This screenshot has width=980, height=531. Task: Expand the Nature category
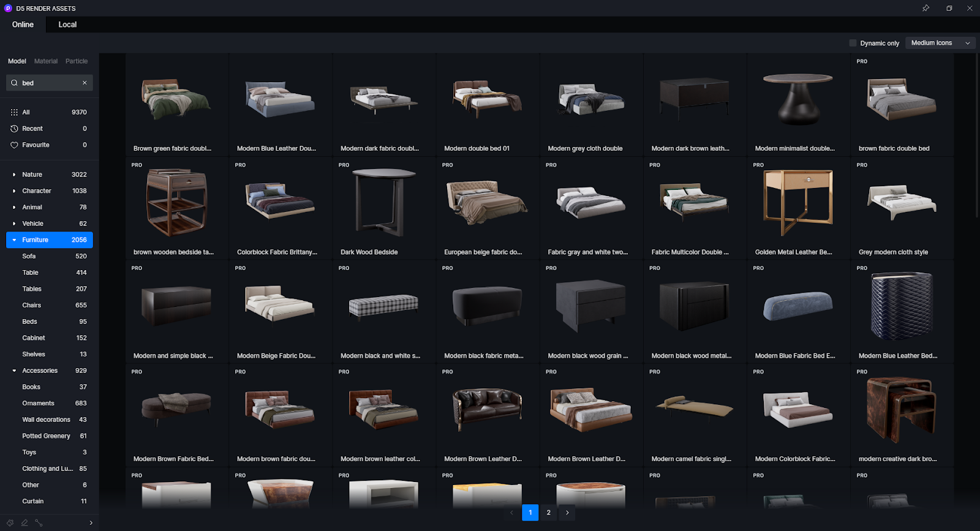(x=14, y=175)
